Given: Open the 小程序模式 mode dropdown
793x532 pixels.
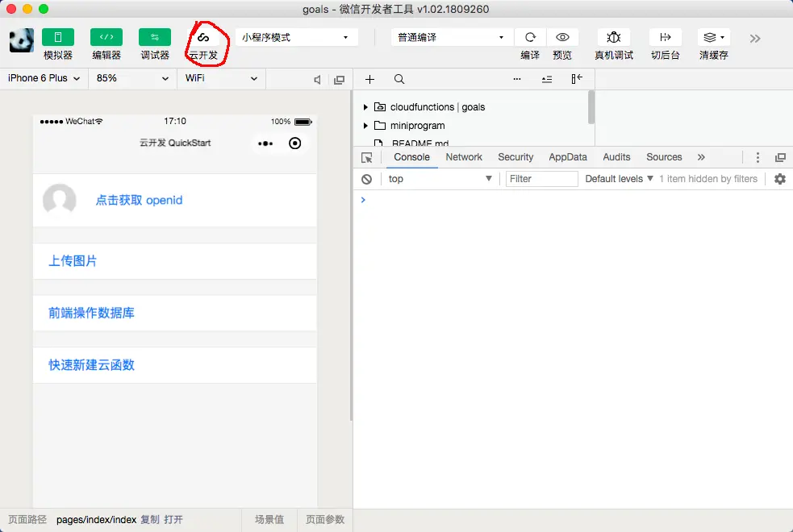Looking at the screenshot, I should tap(296, 37).
